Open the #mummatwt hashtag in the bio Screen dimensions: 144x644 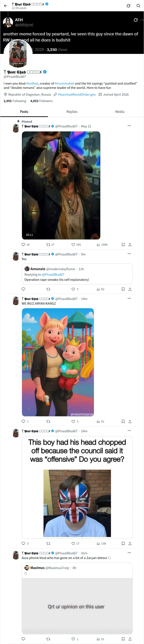tap(64, 84)
